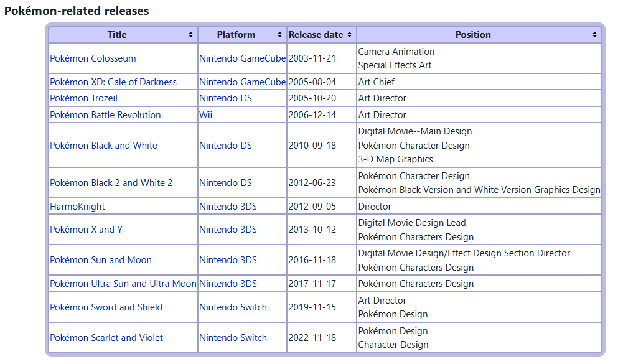Select Digital Movie Design Lead text
This screenshot has height=364, width=618.
(x=412, y=223)
